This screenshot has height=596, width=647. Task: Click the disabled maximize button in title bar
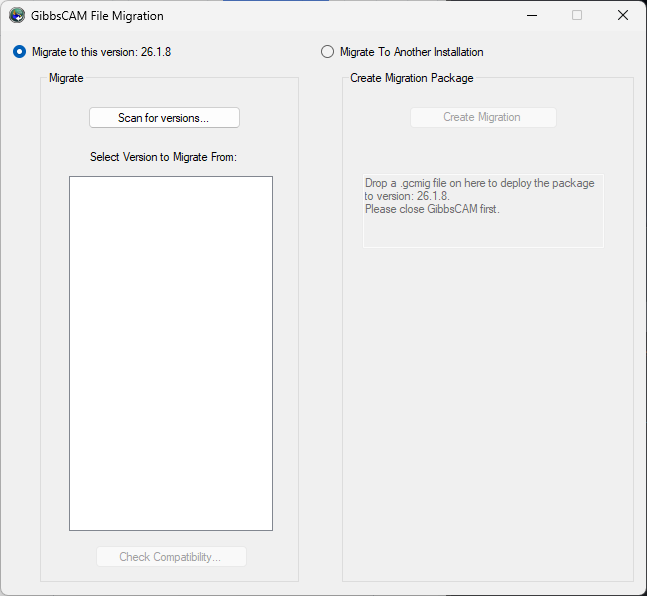pos(577,16)
